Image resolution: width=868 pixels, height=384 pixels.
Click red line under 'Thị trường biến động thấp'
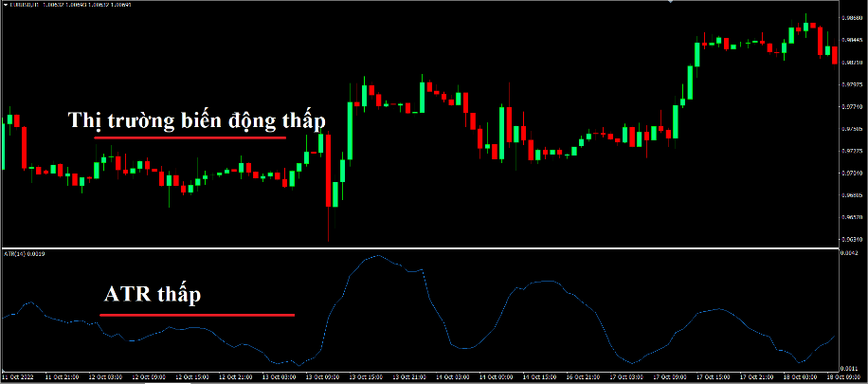[x=190, y=137]
